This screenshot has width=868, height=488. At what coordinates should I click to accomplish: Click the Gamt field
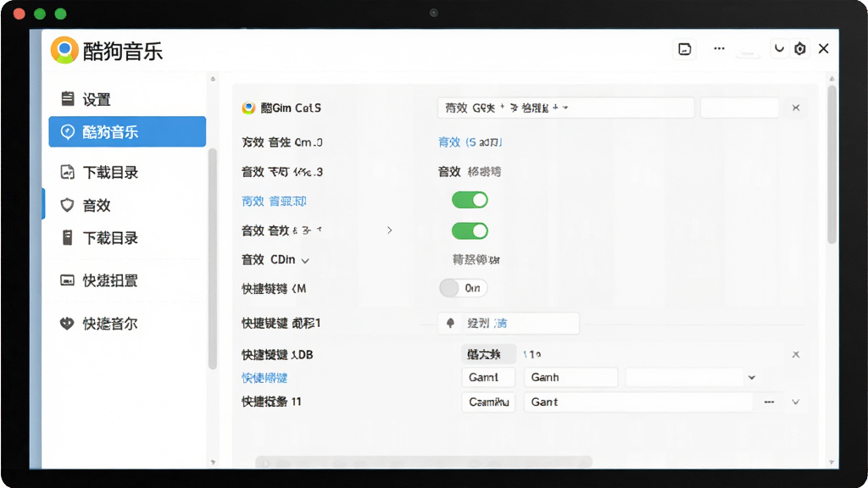point(488,377)
